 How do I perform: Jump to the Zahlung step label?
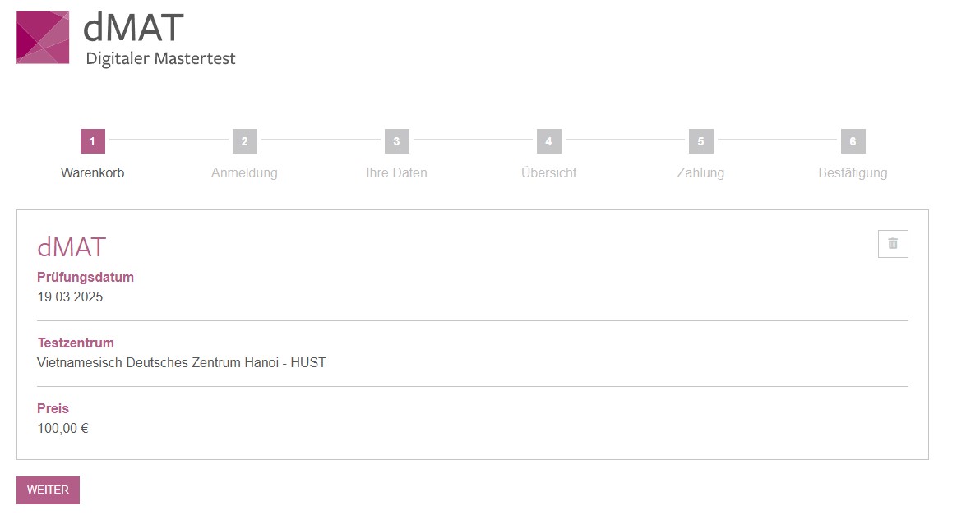[700, 173]
